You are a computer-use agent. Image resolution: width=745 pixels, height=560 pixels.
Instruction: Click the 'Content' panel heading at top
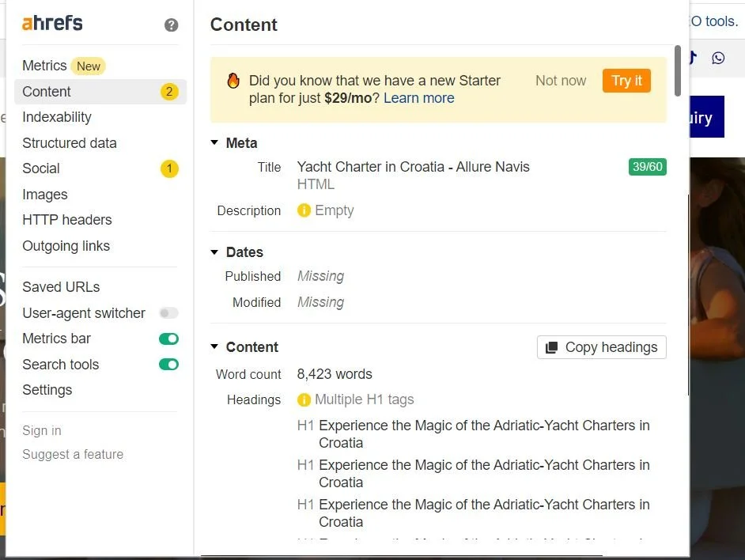click(244, 25)
